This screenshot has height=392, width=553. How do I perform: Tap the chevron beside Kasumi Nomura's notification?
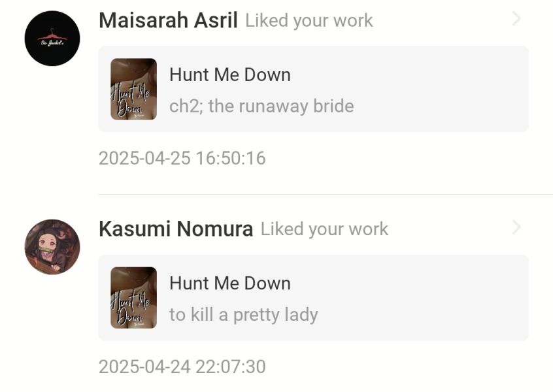pyautogui.click(x=516, y=227)
